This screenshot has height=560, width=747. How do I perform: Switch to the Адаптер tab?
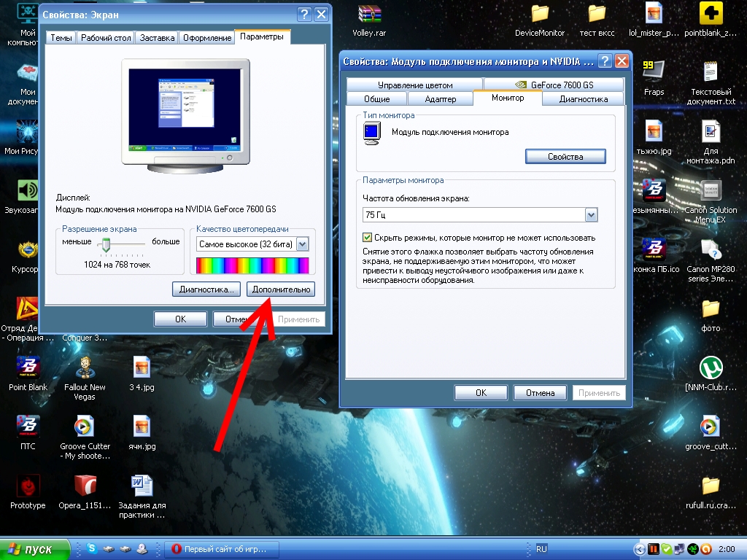(440, 99)
